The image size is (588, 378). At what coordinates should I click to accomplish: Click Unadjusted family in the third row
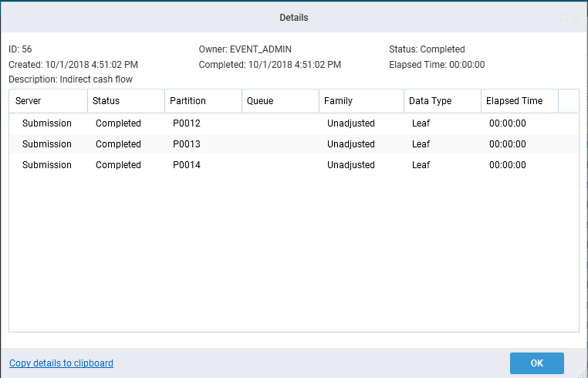(351, 165)
